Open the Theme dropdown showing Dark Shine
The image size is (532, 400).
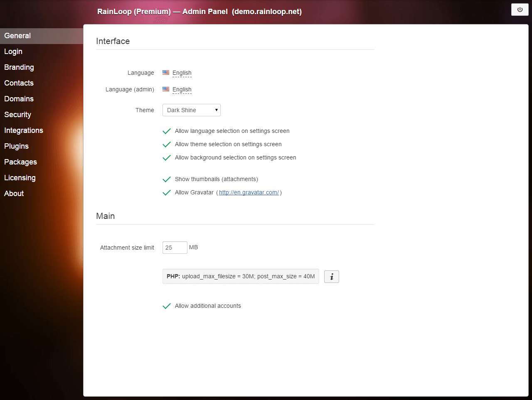click(191, 110)
